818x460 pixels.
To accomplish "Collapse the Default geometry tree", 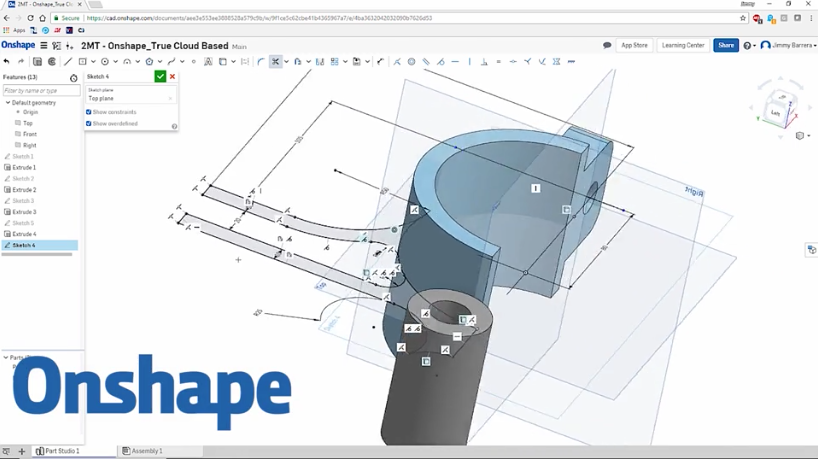I will click(7, 103).
